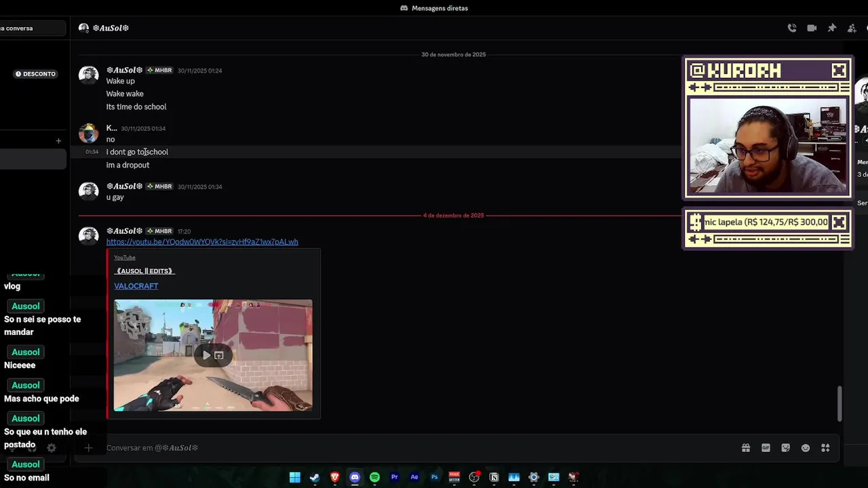
Task: Open Brave browser from the taskbar
Action: [x=335, y=477]
